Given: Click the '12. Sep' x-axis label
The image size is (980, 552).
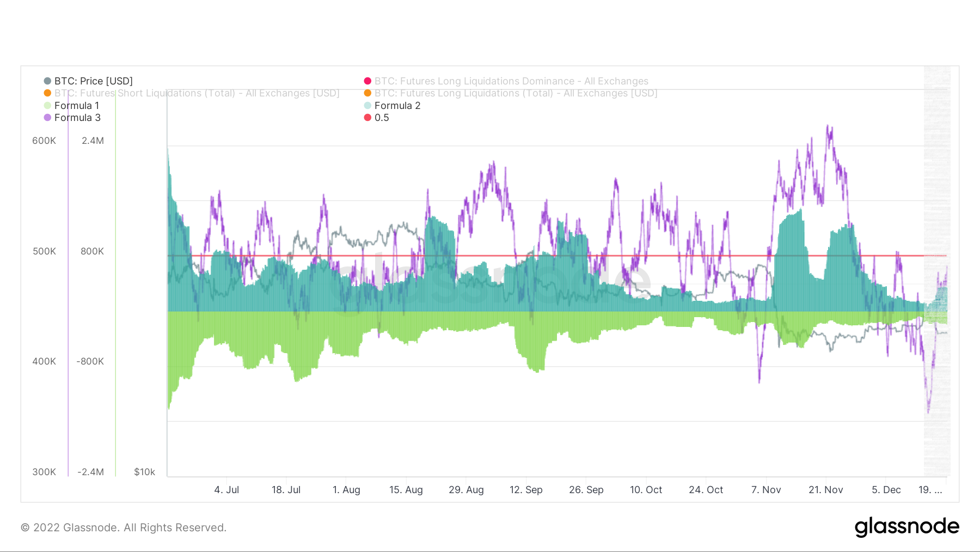Looking at the screenshot, I should pos(526,490).
